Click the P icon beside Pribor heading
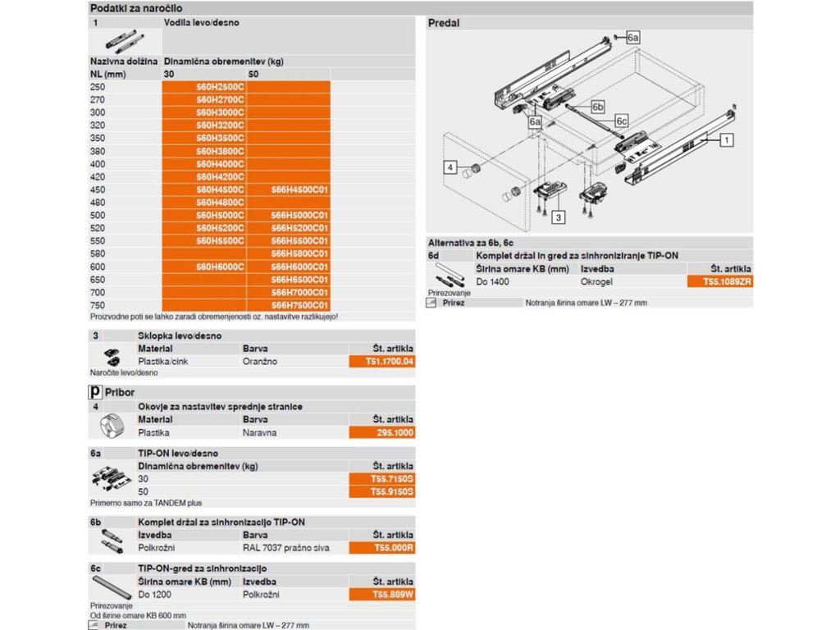Image resolution: width=840 pixels, height=630 pixels. coord(95,392)
